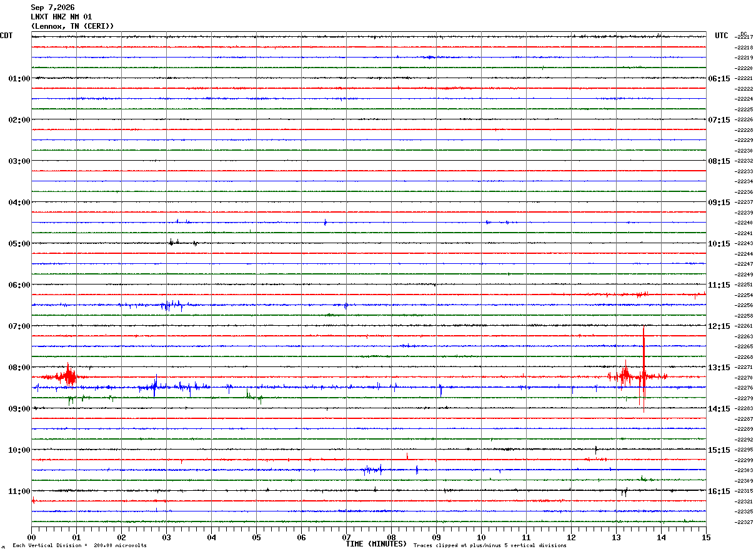
Task: Click the TIME (MINUTES) axis label
Action: (376, 544)
